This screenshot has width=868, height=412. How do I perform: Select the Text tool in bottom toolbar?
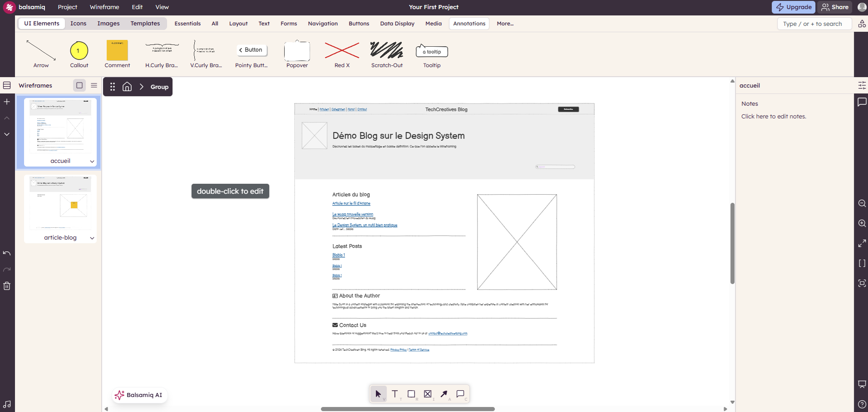(x=395, y=394)
